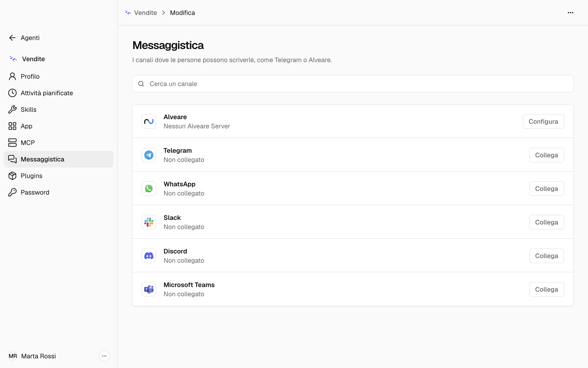
Task: Click the Marta Rossi user name
Action: (38, 356)
